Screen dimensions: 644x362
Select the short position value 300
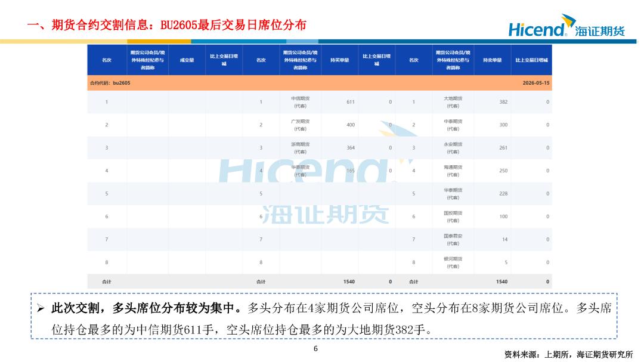coord(503,125)
